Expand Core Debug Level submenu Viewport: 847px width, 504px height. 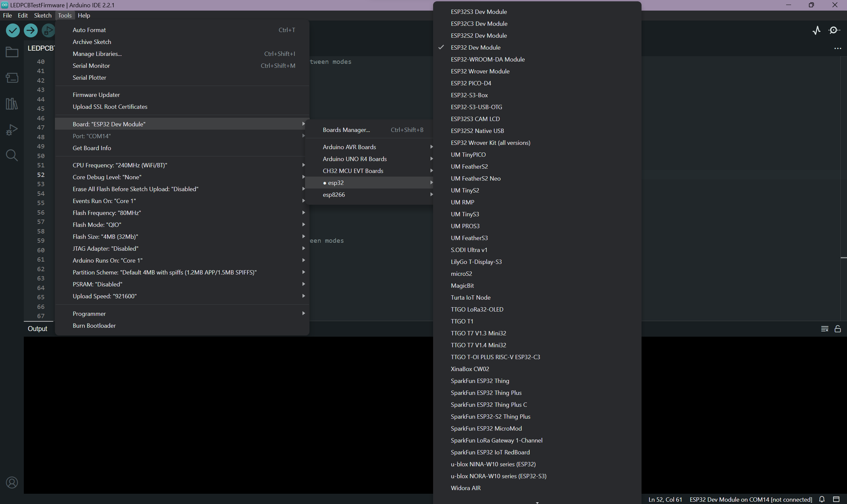pyautogui.click(x=182, y=177)
